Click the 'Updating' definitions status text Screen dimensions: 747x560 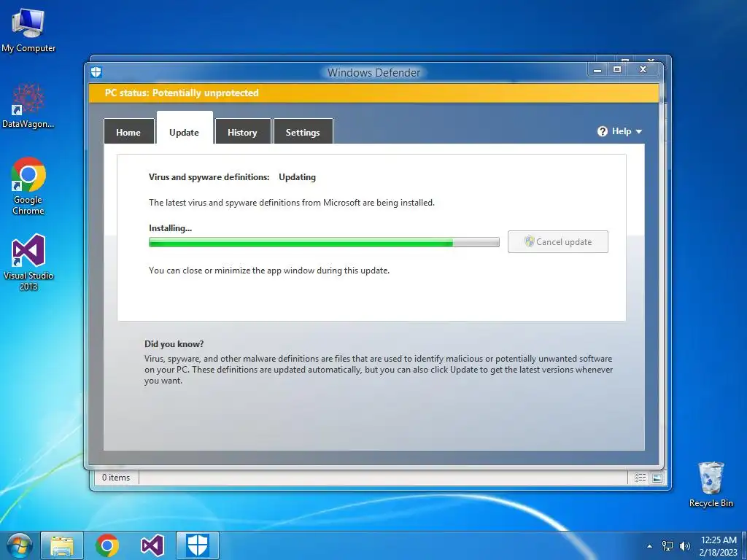298,177
